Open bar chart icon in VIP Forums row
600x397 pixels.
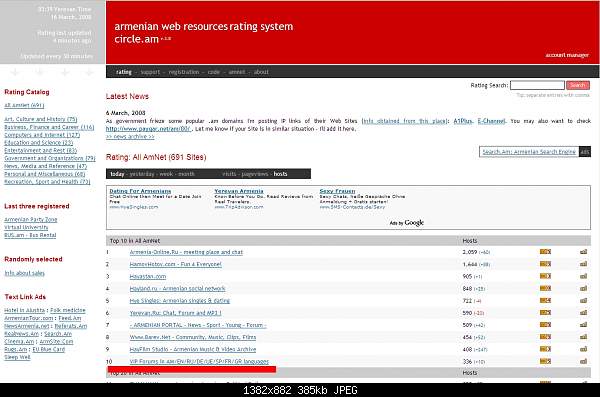(x=583, y=361)
